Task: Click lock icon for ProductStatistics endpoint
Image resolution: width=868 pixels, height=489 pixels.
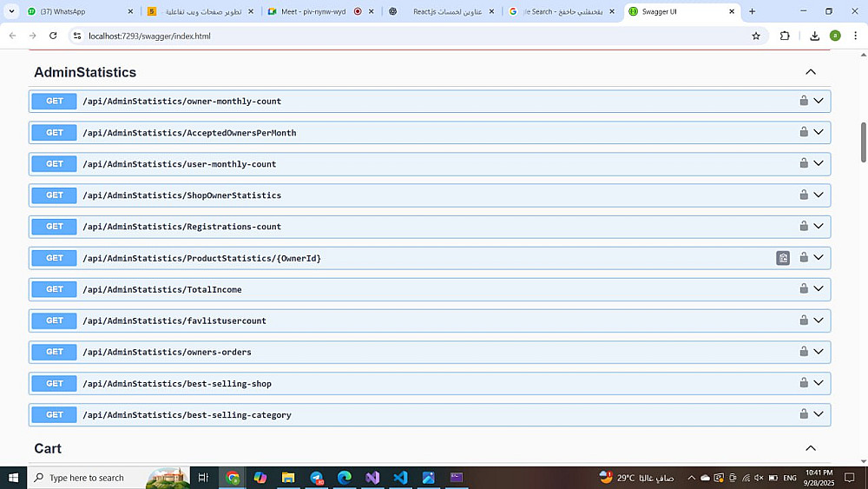Action: click(803, 257)
